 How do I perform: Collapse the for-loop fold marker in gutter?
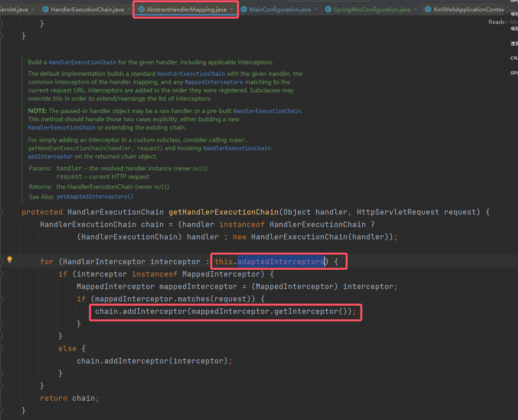click(1, 262)
